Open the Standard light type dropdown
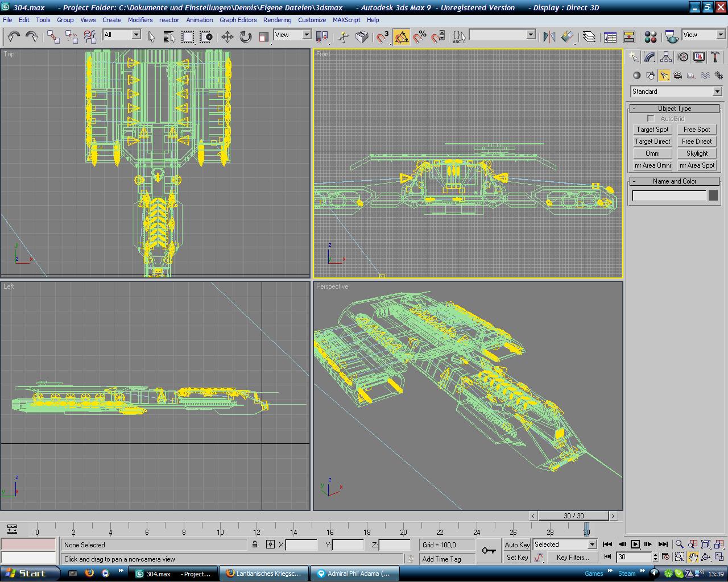 point(676,92)
